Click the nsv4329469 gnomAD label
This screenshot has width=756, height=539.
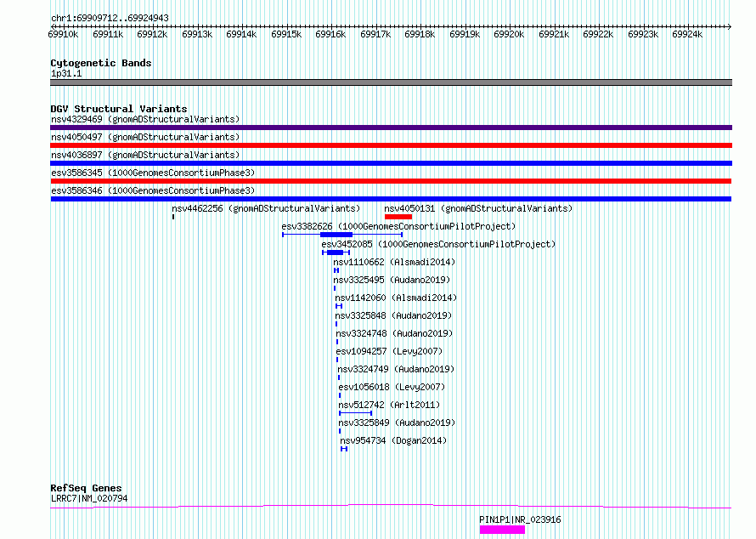145,119
